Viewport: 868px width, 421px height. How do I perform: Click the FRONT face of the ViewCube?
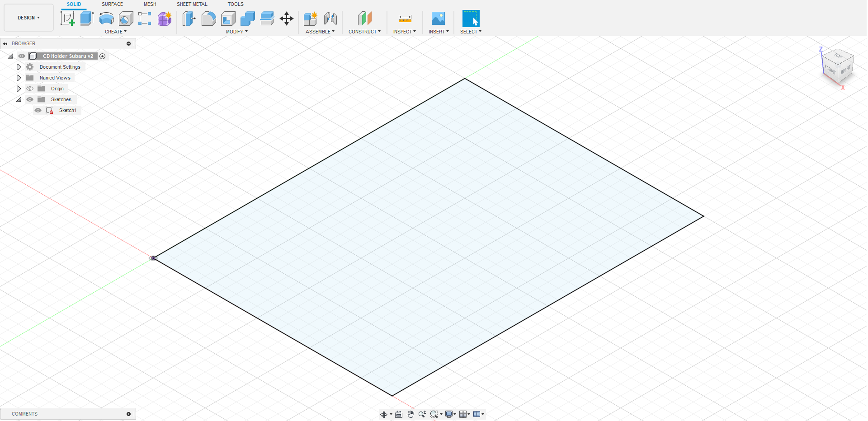[830, 70]
